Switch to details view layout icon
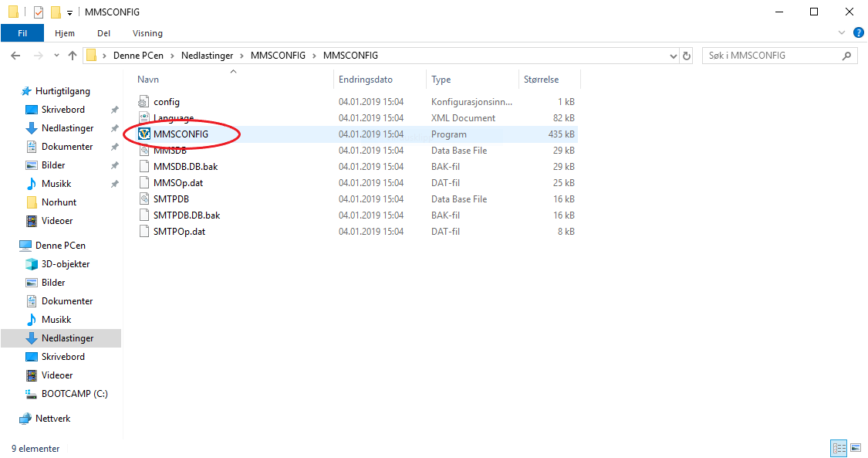Viewport: 868px width, 458px height. pyautogui.click(x=839, y=448)
